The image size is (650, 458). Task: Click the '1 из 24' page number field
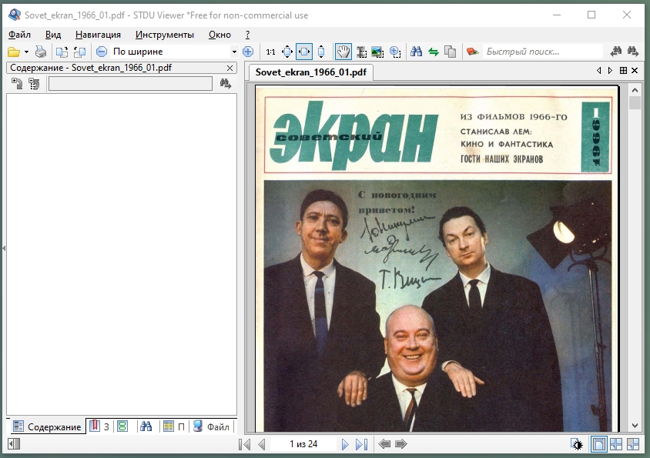tap(303, 444)
